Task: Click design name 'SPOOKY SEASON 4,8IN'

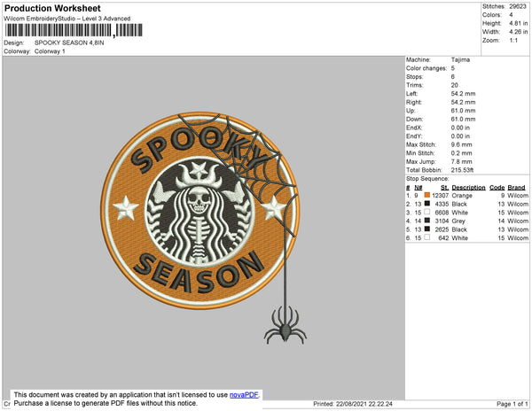Action: [x=69, y=43]
